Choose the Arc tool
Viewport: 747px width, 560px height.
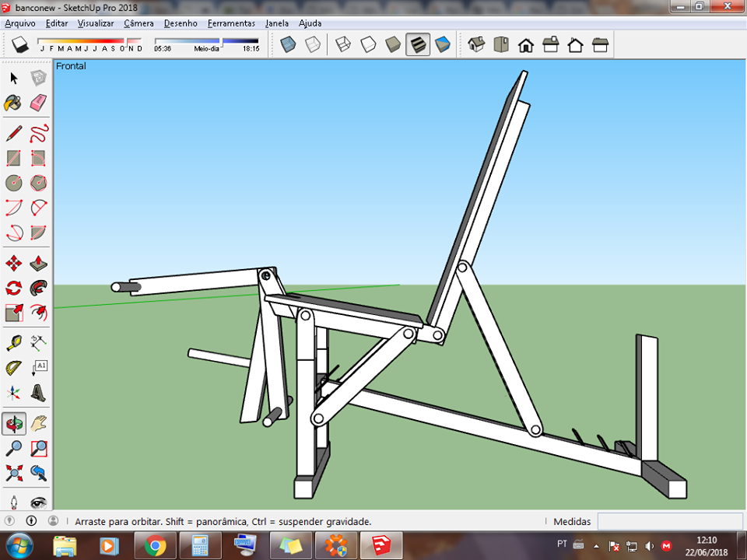(x=14, y=208)
